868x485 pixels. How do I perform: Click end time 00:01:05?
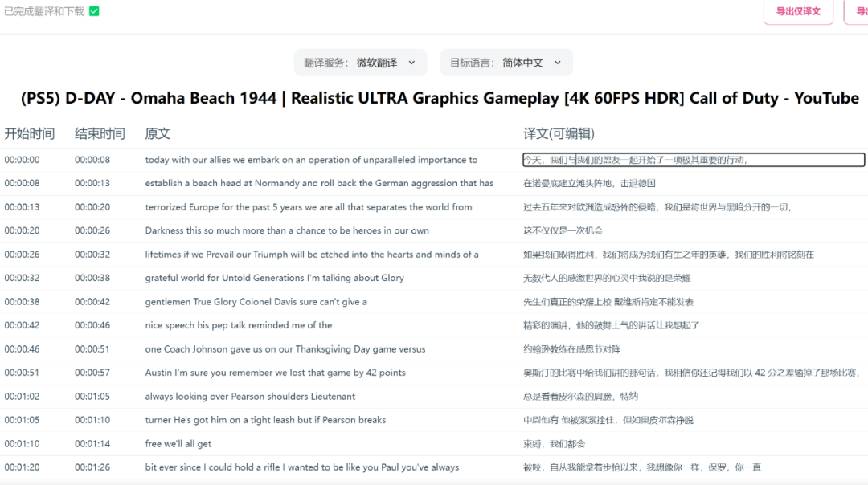click(92, 396)
